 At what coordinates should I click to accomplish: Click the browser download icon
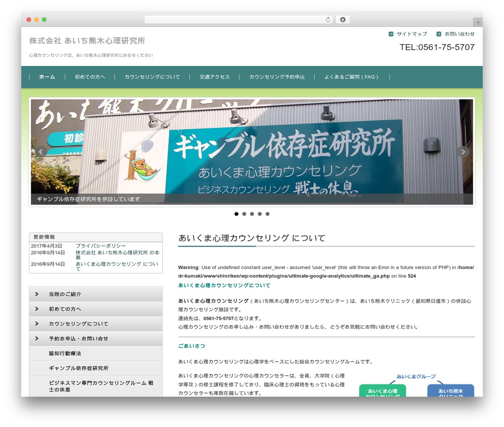[343, 20]
